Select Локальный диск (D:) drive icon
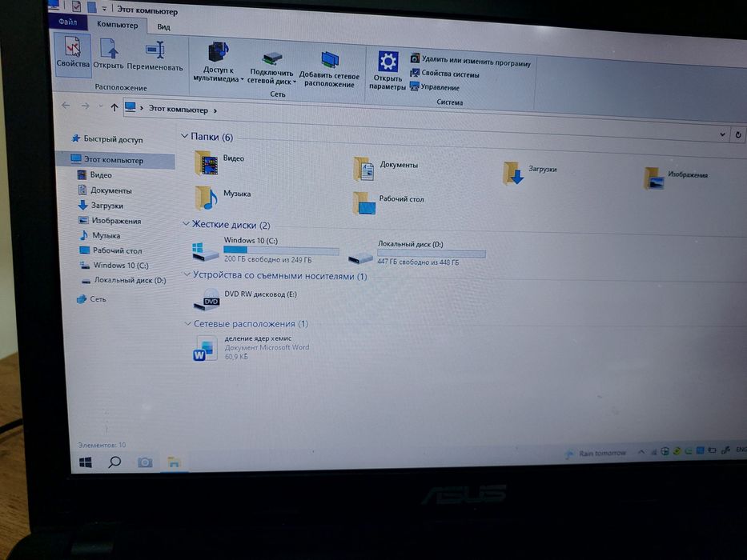Viewport: 747px width, 560px height. tap(360, 257)
